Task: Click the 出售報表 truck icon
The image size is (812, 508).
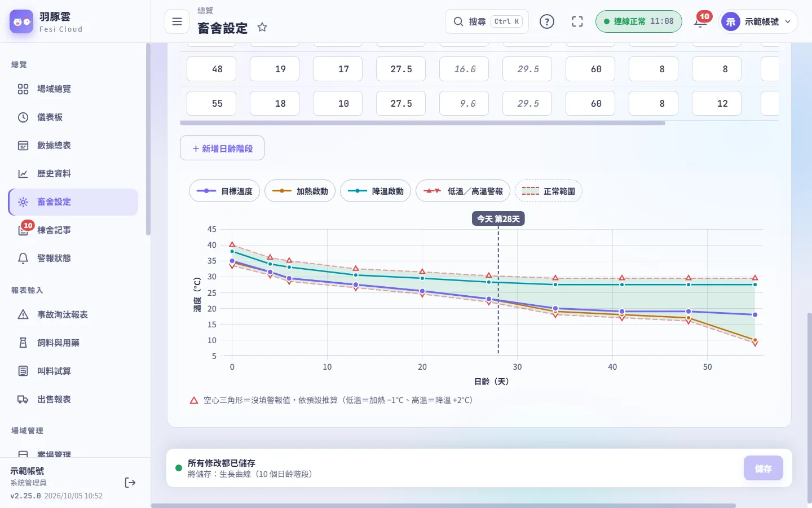Action: 23,399
